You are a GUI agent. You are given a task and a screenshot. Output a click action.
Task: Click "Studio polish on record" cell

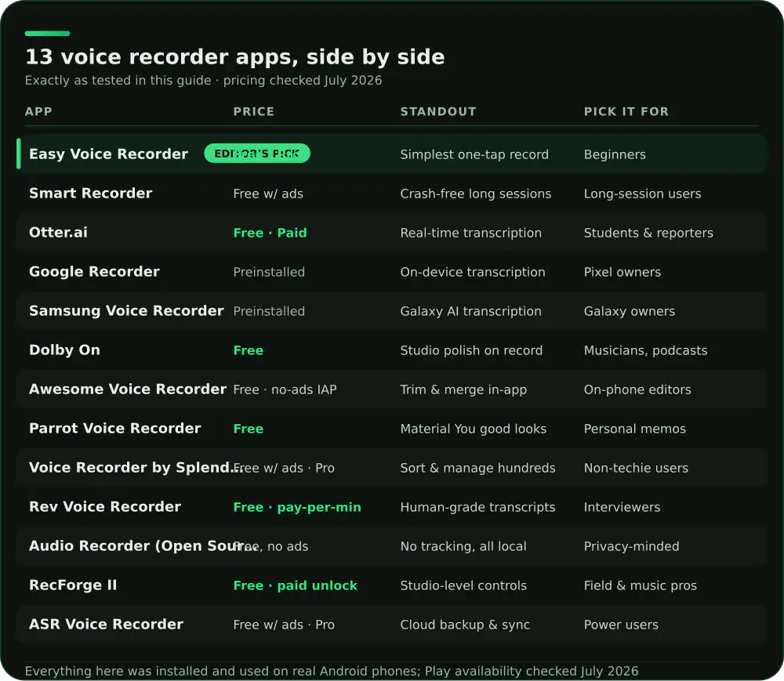471,350
